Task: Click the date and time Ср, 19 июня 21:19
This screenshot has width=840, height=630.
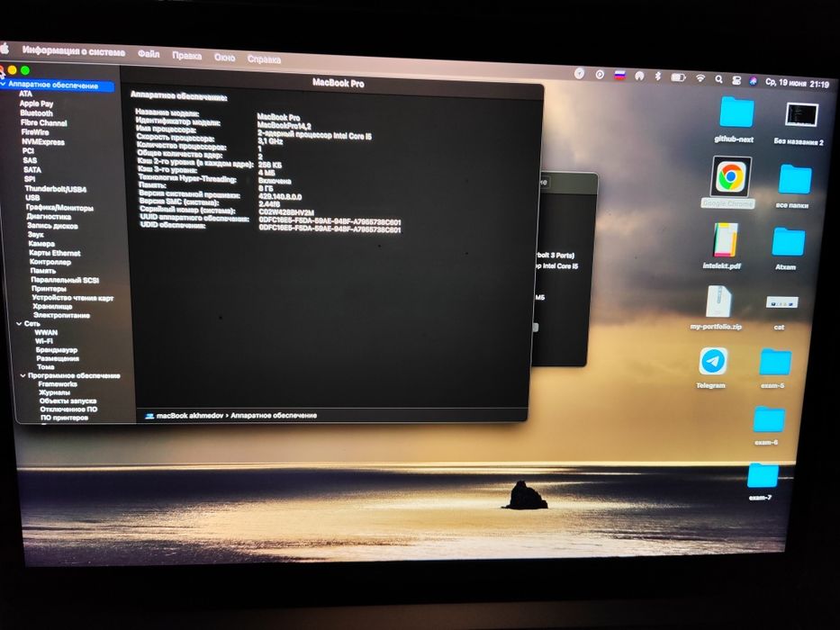Action: 797,83
